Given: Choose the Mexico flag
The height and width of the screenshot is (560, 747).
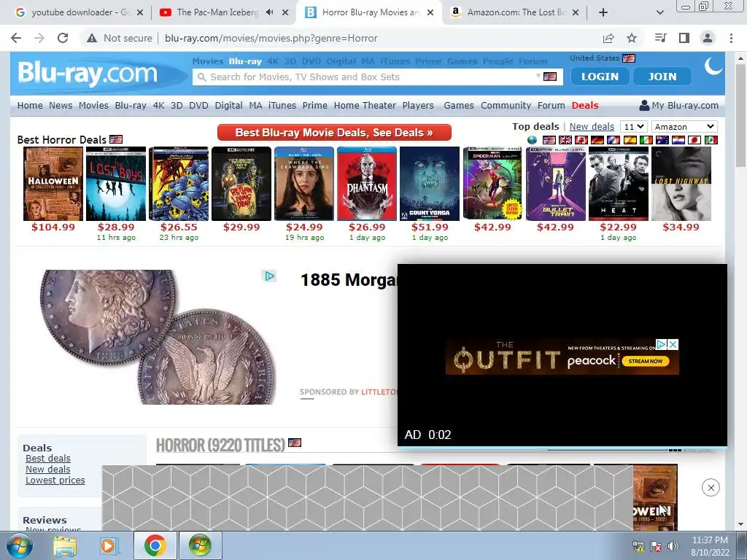Looking at the screenshot, I should [711, 140].
